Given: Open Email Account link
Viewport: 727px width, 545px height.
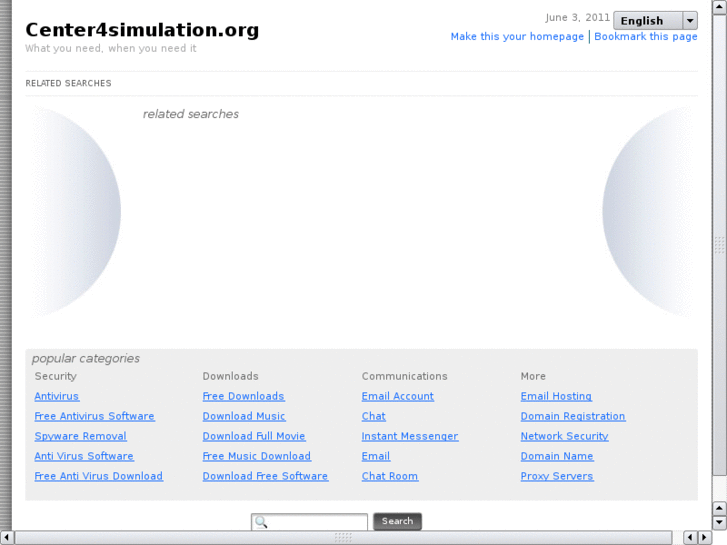Looking at the screenshot, I should 398,396.
